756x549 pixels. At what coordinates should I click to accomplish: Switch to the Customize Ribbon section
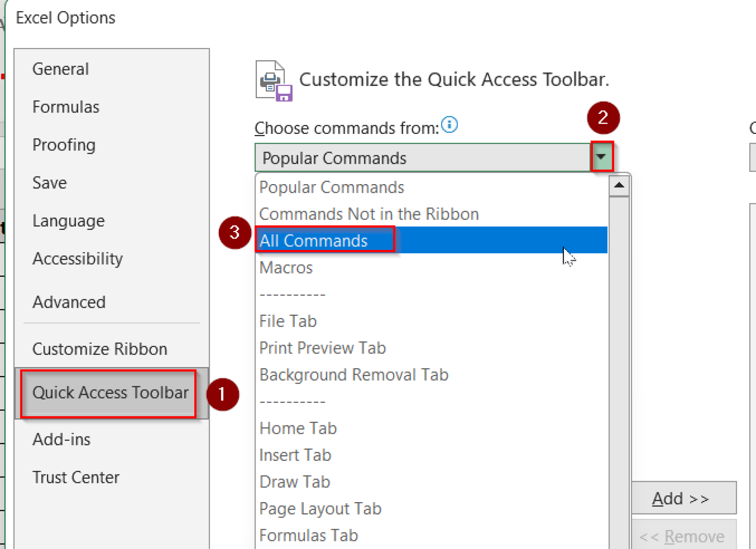click(x=100, y=348)
